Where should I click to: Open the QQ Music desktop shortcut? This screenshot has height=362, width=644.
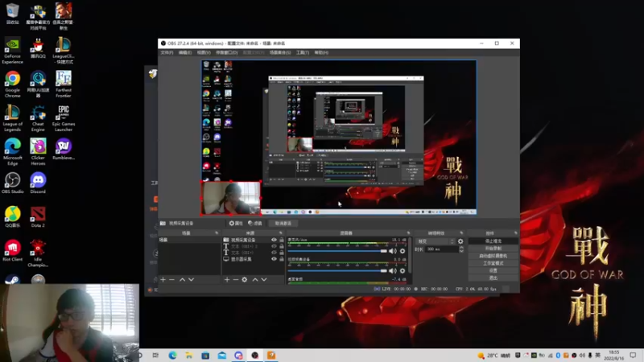(12, 217)
